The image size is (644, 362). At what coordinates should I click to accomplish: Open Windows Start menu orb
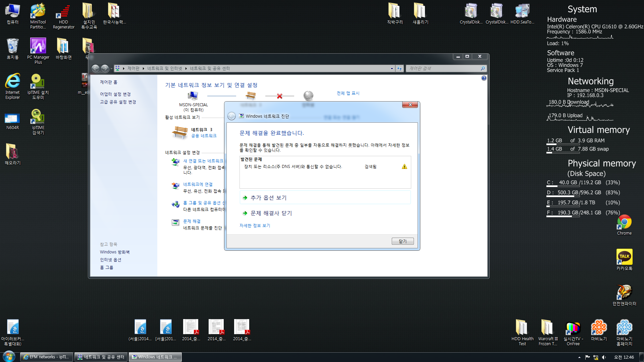9,357
